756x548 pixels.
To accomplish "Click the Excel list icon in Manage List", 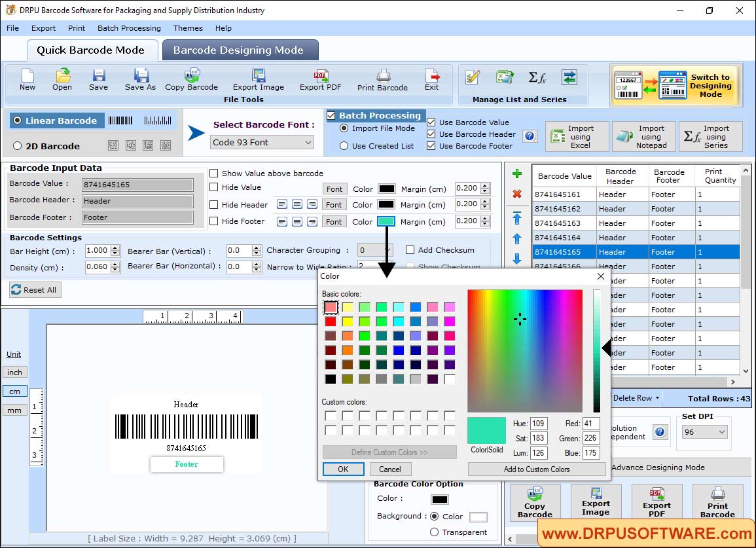I will pyautogui.click(x=505, y=77).
